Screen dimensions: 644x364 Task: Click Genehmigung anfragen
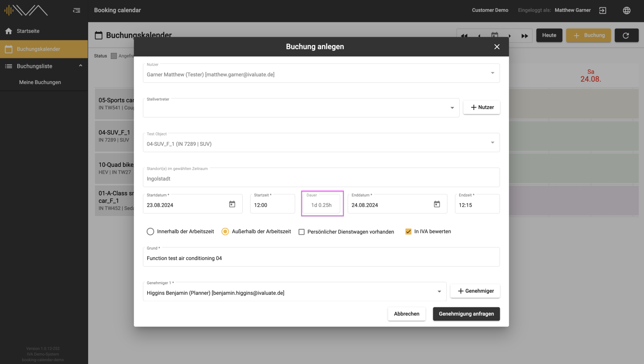point(467,314)
